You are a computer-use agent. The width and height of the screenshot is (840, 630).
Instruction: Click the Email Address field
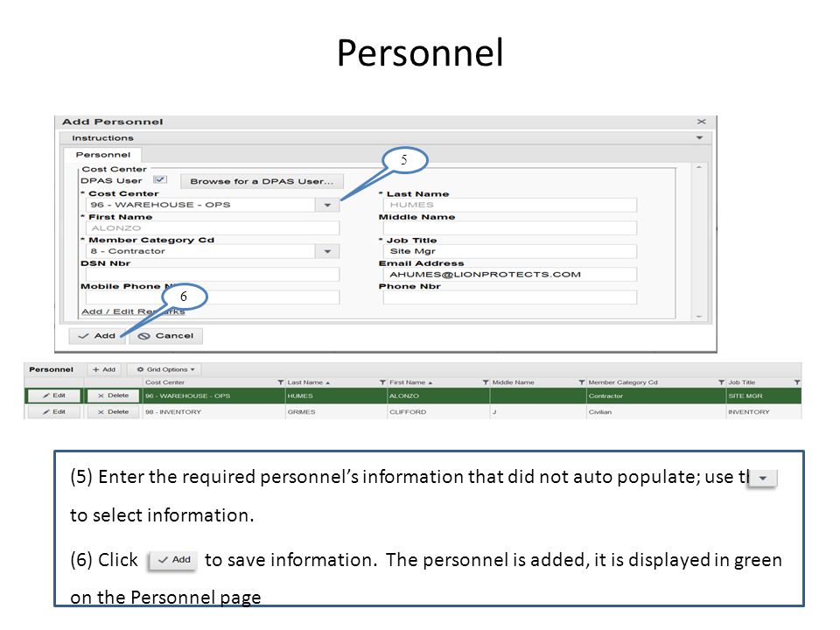[x=509, y=274]
